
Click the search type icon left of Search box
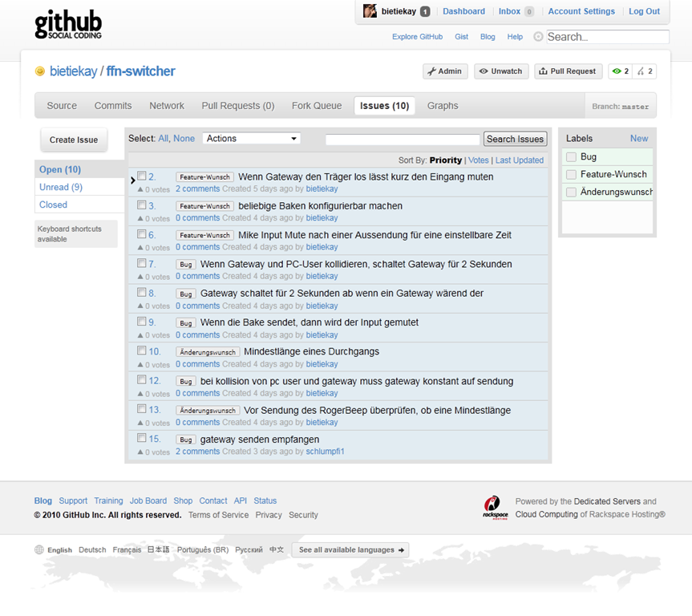(x=538, y=37)
